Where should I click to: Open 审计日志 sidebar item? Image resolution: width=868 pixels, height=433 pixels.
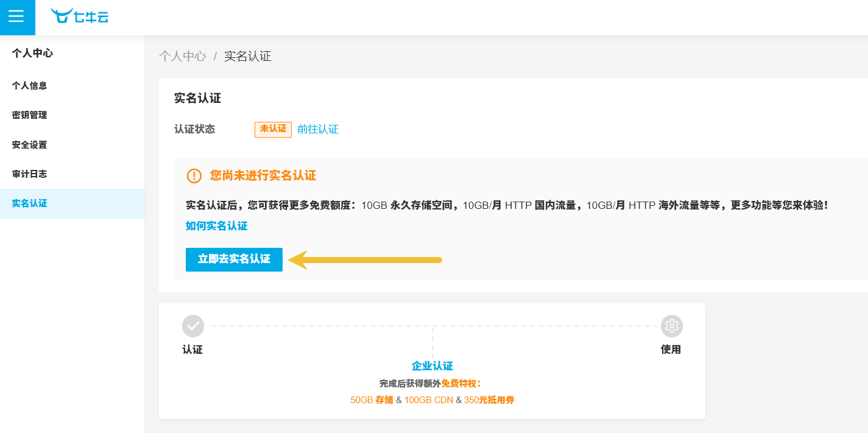coord(29,174)
